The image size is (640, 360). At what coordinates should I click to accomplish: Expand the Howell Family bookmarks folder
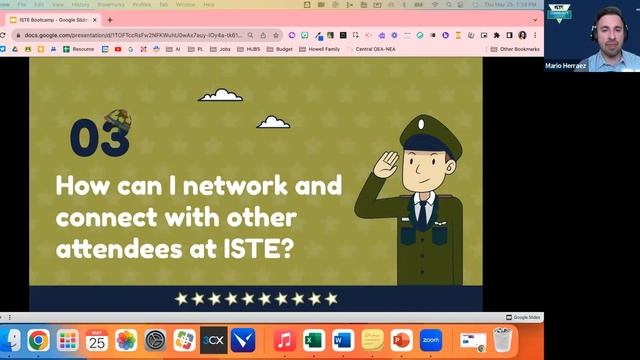320,49
